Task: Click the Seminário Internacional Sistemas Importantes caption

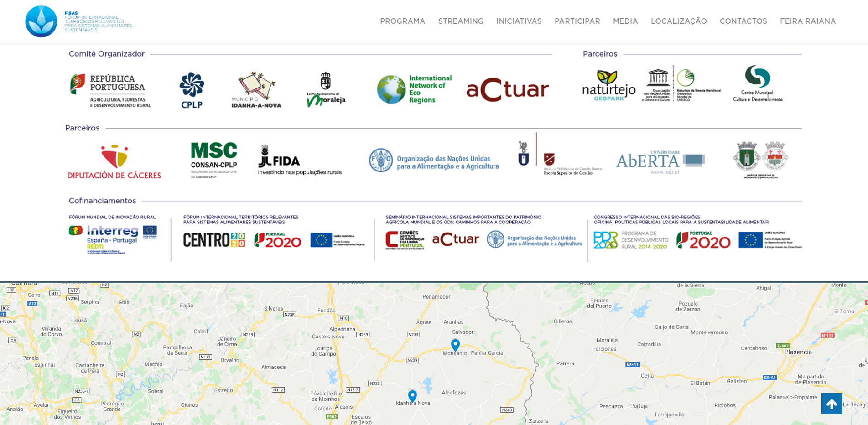Action: pyautogui.click(x=463, y=220)
